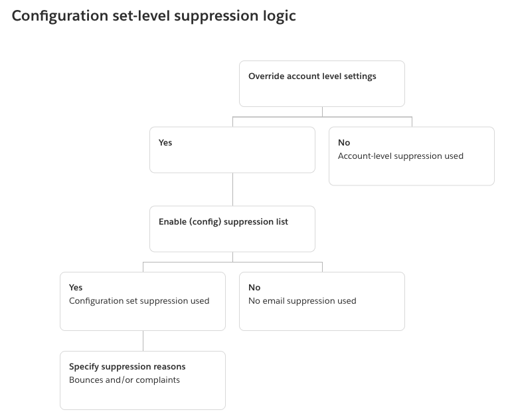Click the word "Enable" in the middle box

pyautogui.click(x=173, y=222)
